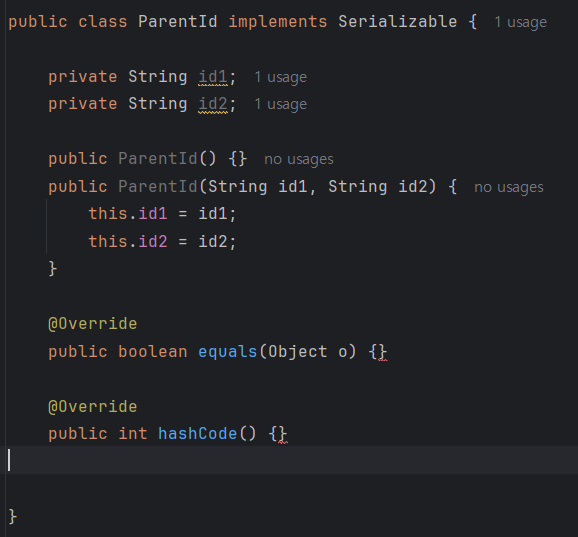Click the red-underlined brace after hashCode()
This screenshot has height=537, width=578.
click(x=283, y=434)
